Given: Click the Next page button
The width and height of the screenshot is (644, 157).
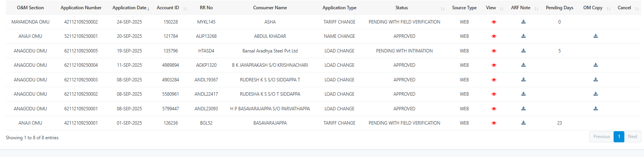Looking at the screenshot, I should pos(632,137).
